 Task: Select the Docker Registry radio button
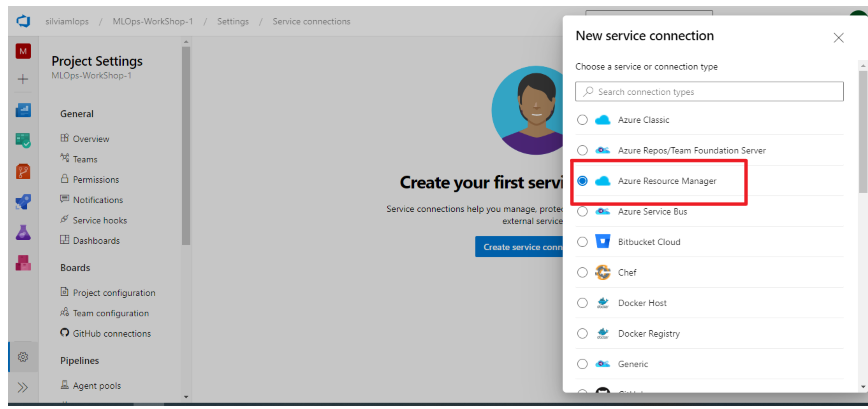pyautogui.click(x=582, y=333)
